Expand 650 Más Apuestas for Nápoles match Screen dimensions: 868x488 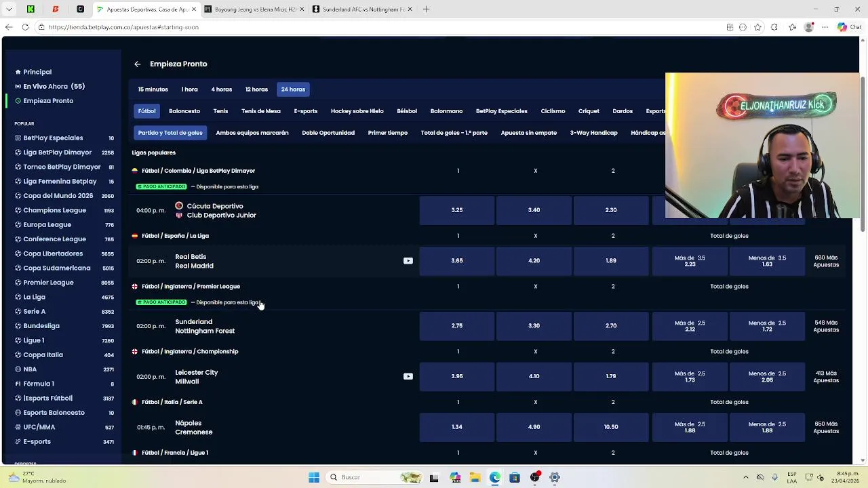(x=826, y=428)
